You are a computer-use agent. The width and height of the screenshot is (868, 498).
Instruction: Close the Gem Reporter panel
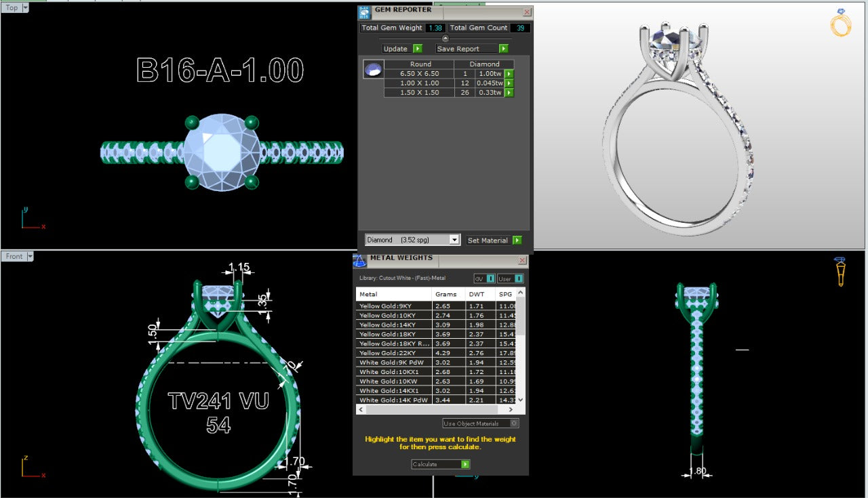(x=527, y=12)
